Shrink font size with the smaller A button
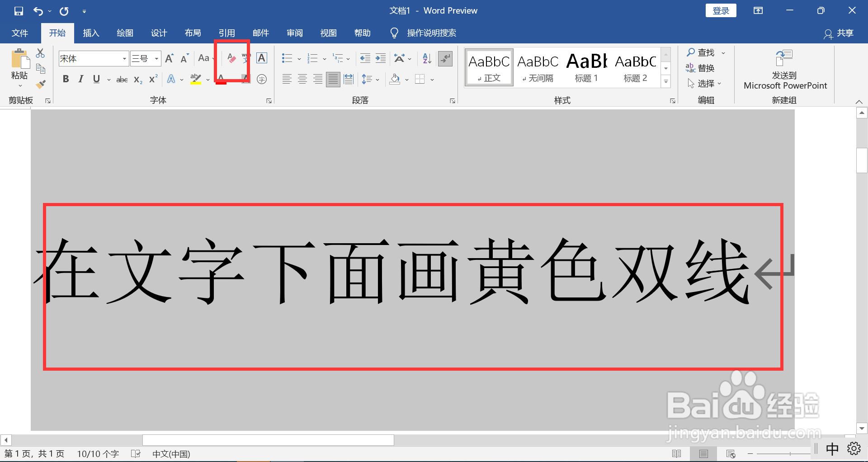Image resolution: width=868 pixels, height=462 pixels. 184,58
